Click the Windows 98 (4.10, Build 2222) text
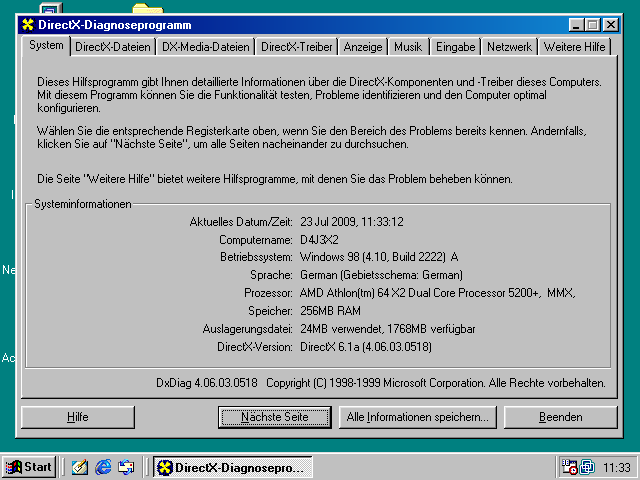Image resolution: width=640 pixels, height=480 pixels. click(379, 257)
